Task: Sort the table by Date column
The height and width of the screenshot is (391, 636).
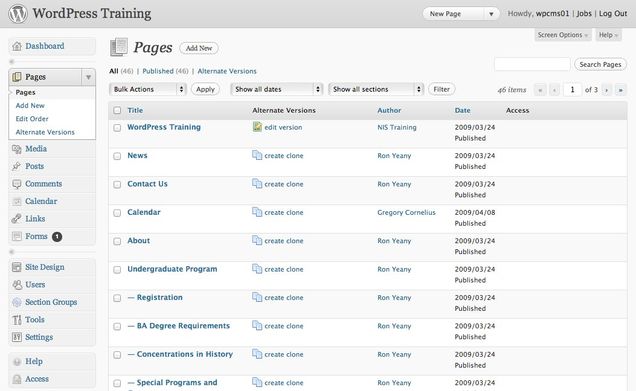Action: pyautogui.click(x=462, y=110)
